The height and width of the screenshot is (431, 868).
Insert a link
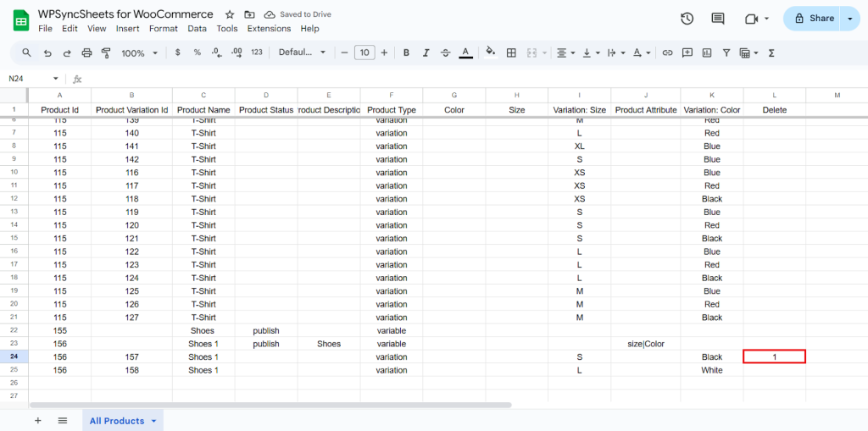point(668,52)
